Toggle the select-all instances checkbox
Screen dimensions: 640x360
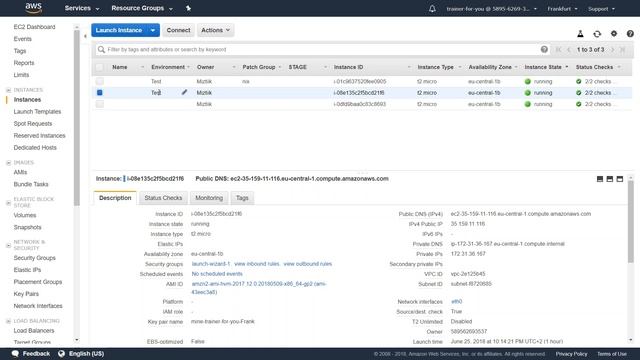tap(100, 67)
